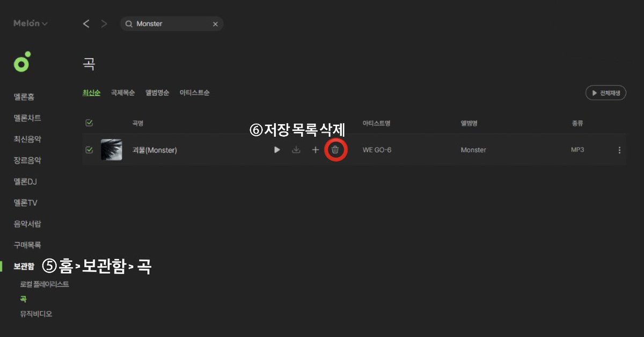Viewport: 644px width, 337px height.
Task: Focus the Monster search field
Action: 172,24
